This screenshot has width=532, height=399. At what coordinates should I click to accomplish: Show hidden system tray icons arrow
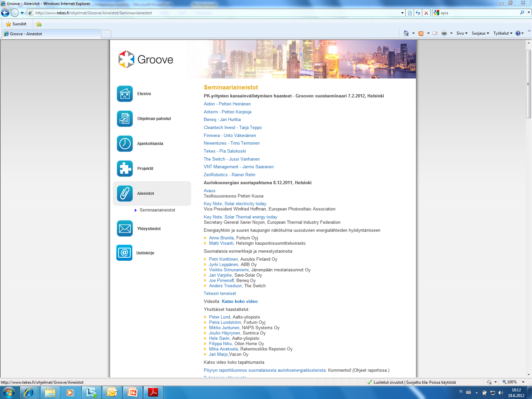[x=476, y=393]
